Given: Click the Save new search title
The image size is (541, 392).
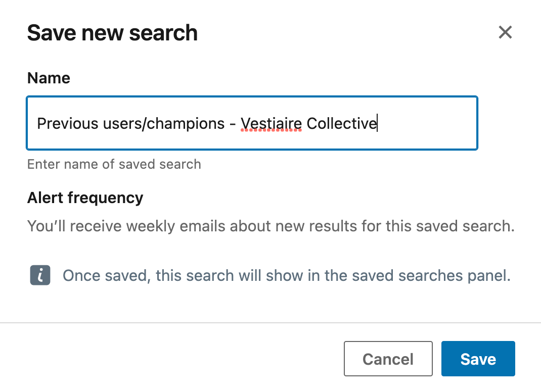Looking at the screenshot, I should coord(112,33).
